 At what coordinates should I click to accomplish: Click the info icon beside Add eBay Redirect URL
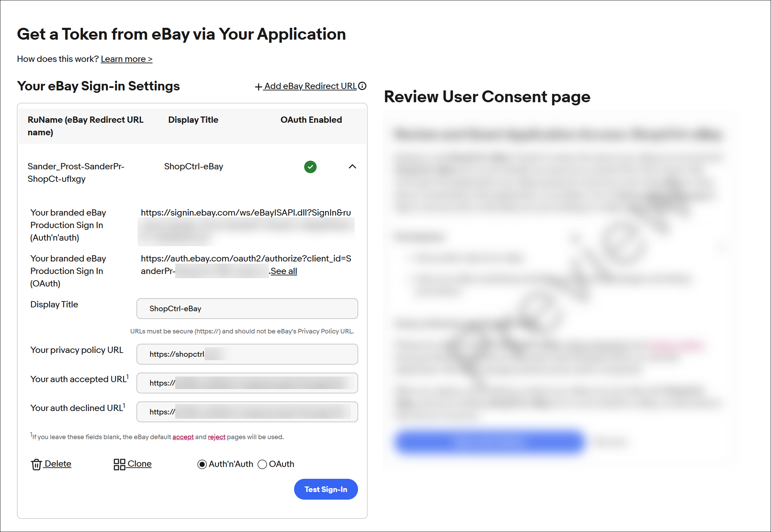[362, 86]
